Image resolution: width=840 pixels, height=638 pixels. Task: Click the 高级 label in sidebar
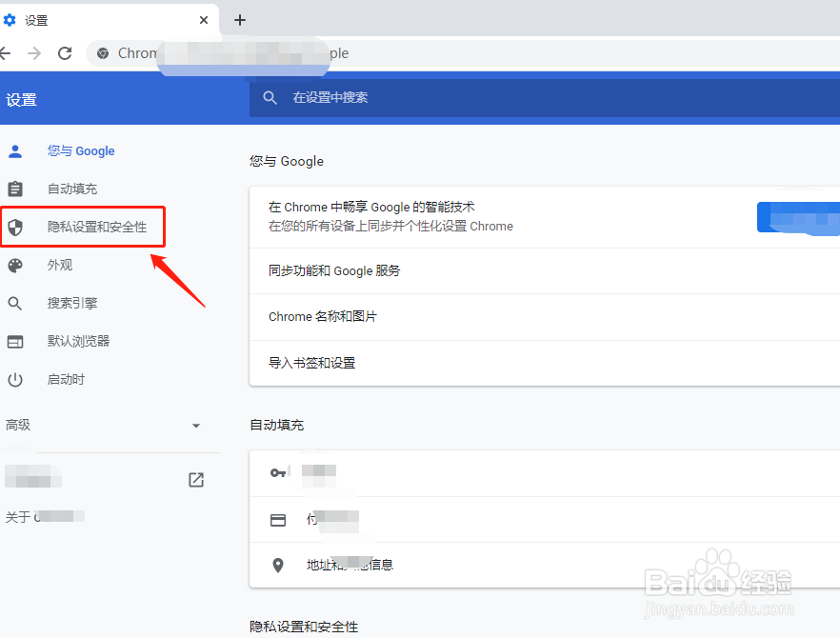coord(18,426)
